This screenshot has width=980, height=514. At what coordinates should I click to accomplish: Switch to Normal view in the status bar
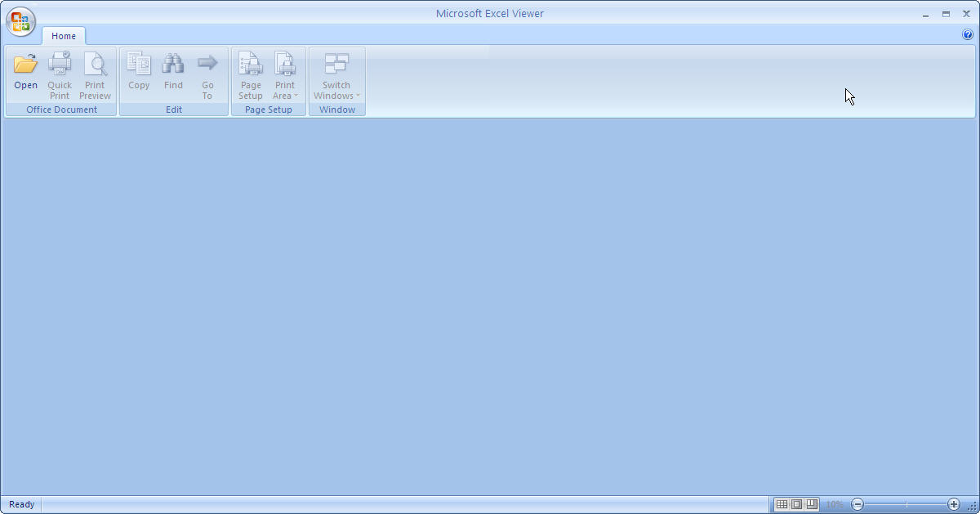pyautogui.click(x=781, y=504)
